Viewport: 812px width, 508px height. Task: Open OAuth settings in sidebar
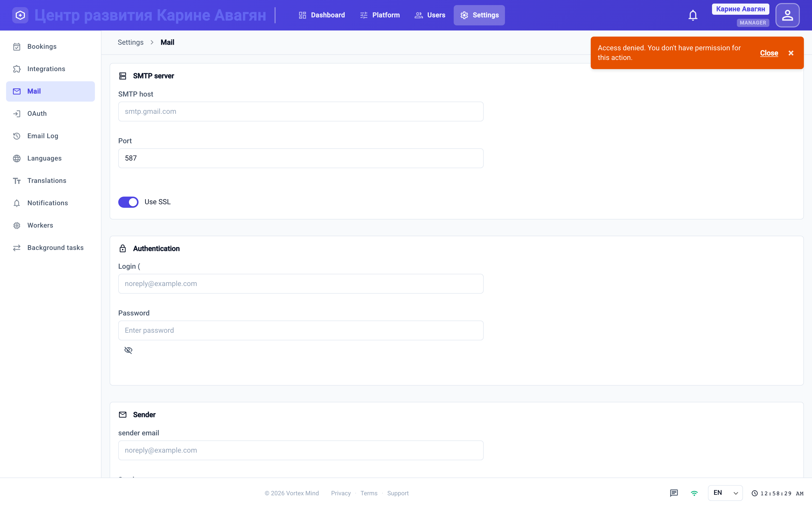[x=50, y=114]
